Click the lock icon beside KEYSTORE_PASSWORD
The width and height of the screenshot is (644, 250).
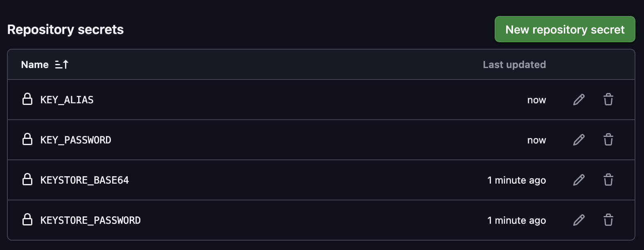[x=27, y=220]
